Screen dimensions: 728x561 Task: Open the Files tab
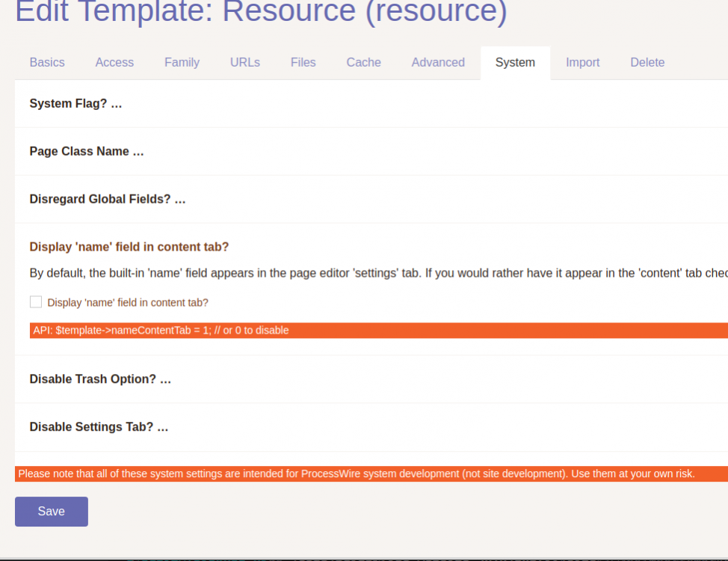click(303, 63)
